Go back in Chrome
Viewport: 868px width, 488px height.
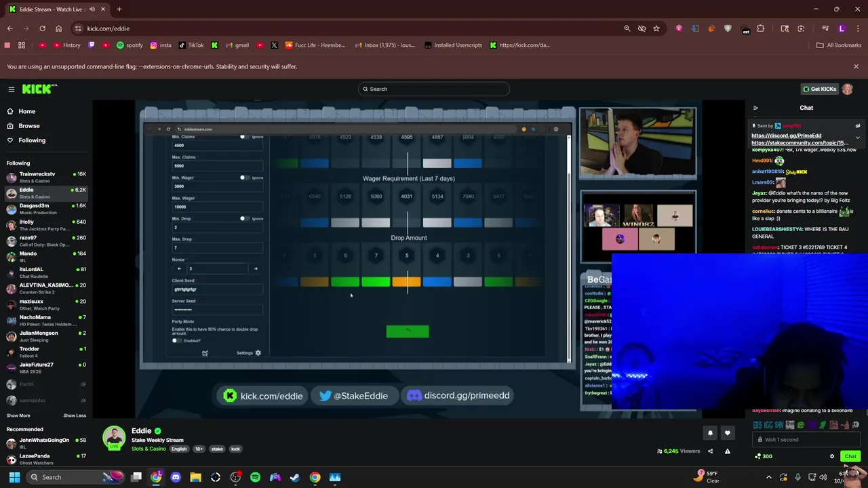pyautogui.click(x=9, y=28)
